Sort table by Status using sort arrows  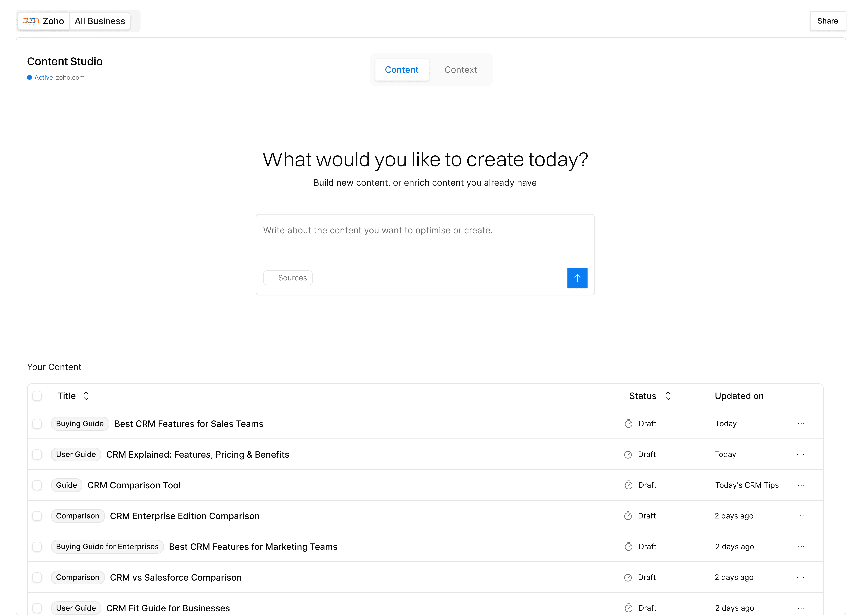668,396
